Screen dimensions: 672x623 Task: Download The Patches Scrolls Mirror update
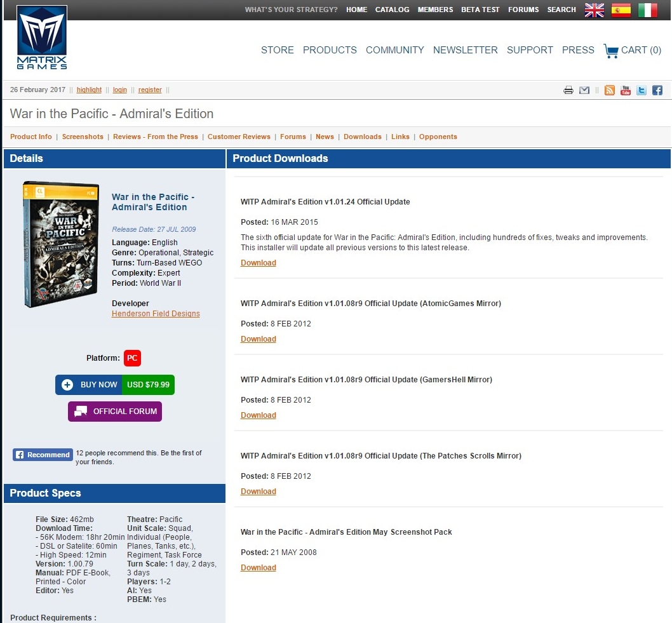tap(259, 492)
